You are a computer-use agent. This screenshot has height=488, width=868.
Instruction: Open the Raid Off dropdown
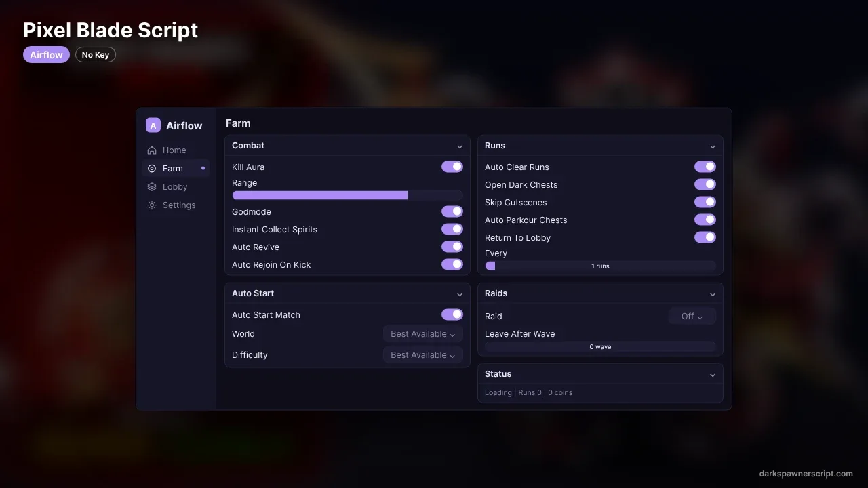692,317
